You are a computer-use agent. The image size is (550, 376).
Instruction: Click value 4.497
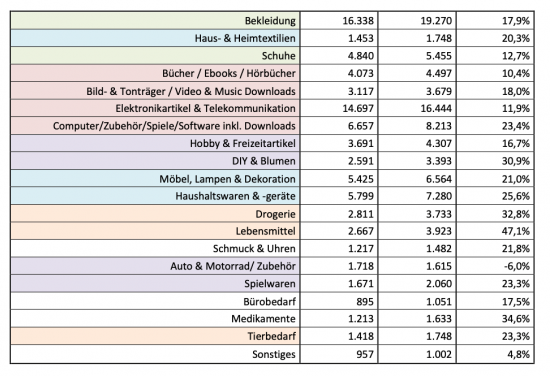439,73
